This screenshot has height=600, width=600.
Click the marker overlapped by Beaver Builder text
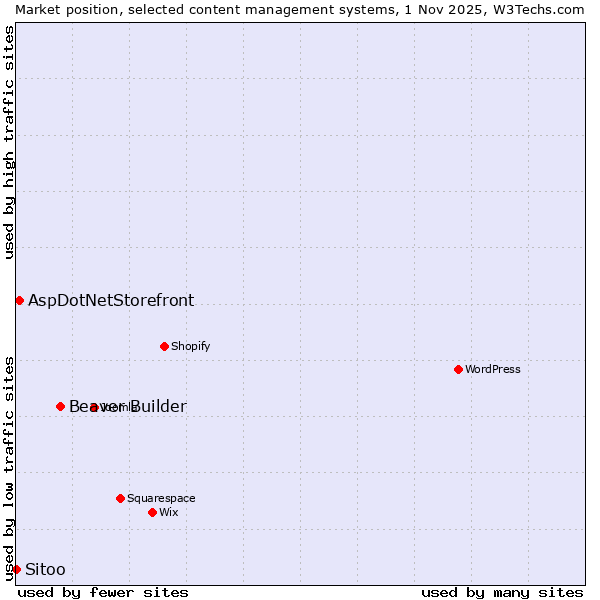(93, 407)
